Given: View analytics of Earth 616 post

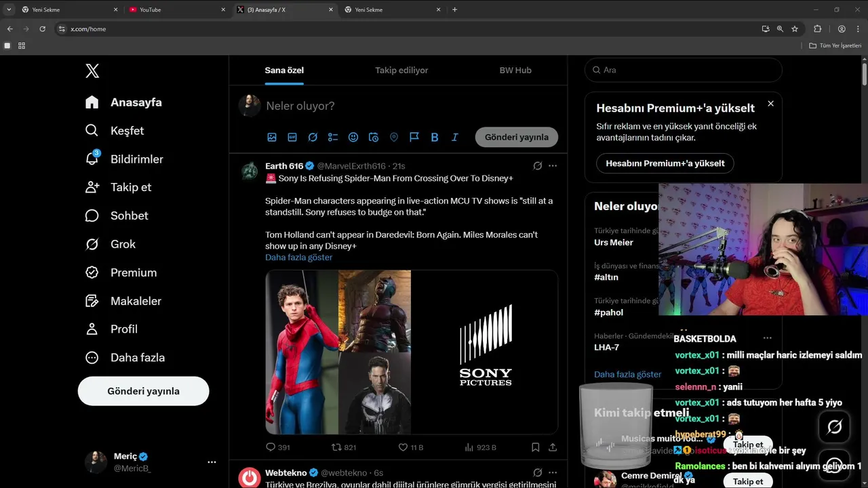Looking at the screenshot, I should (480, 447).
